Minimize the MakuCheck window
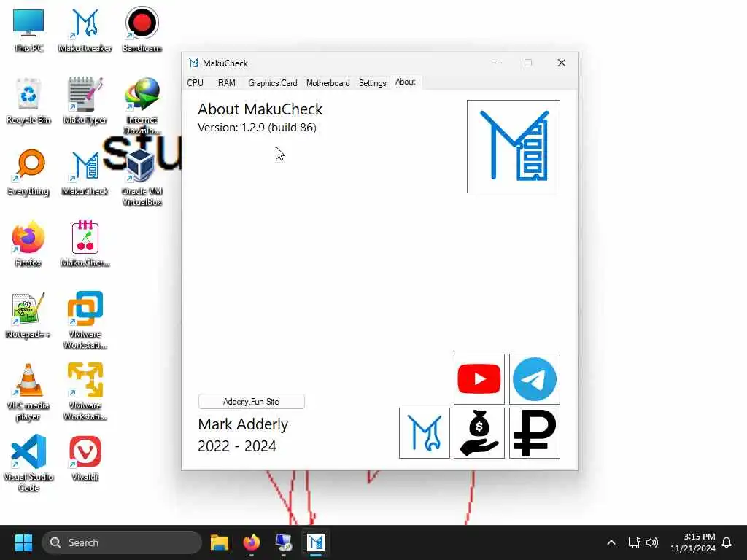The image size is (747, 560). [495, 63]
